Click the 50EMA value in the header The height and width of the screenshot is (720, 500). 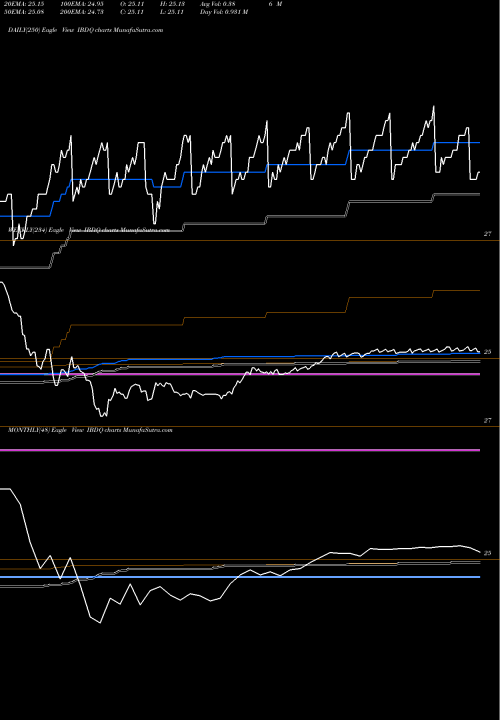coord(22,12)
